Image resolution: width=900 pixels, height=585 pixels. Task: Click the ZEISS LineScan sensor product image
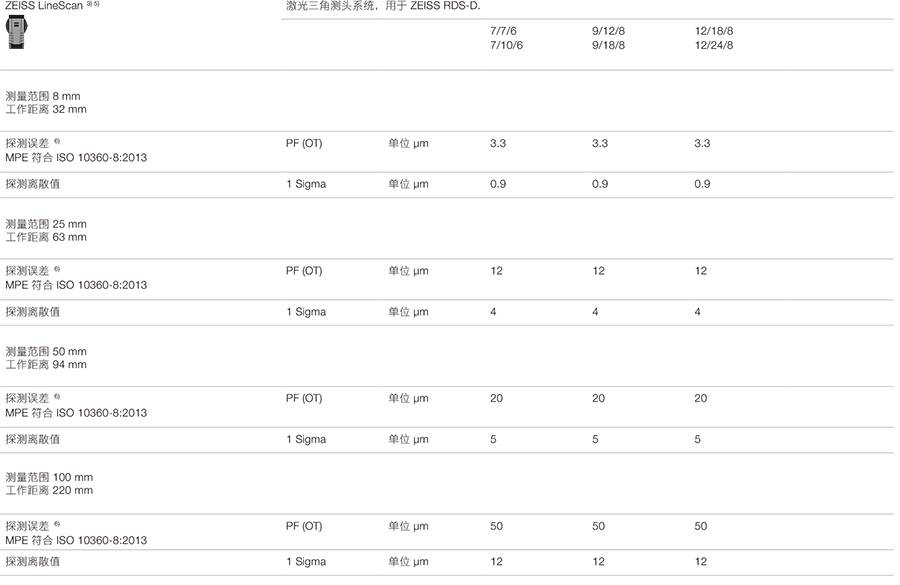coord(17,32)
